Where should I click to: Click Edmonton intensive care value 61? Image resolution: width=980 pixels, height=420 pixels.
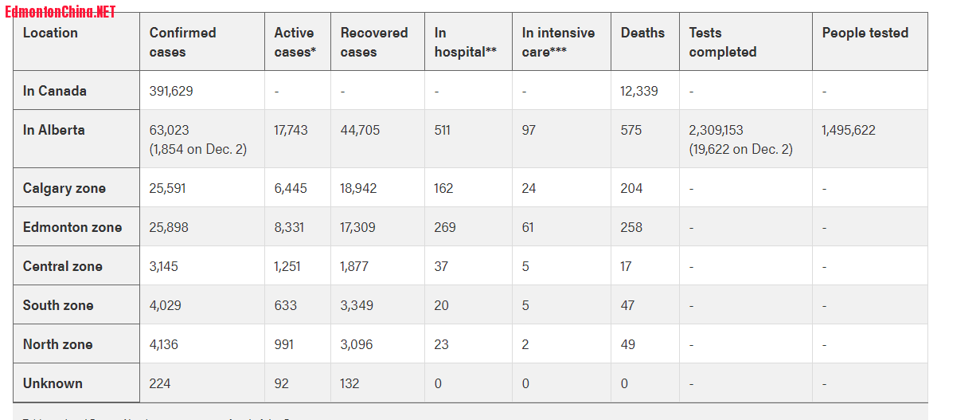(529, 227)
